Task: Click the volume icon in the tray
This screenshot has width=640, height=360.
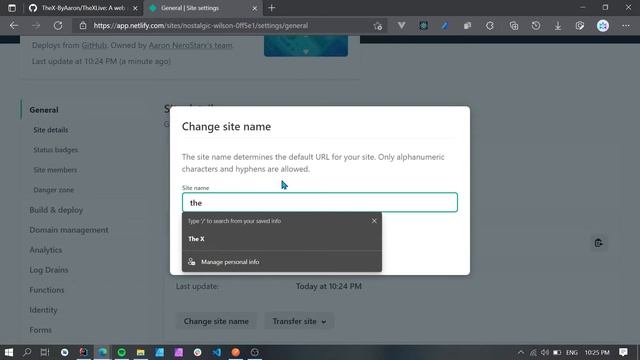Action: tap(545, 352)
